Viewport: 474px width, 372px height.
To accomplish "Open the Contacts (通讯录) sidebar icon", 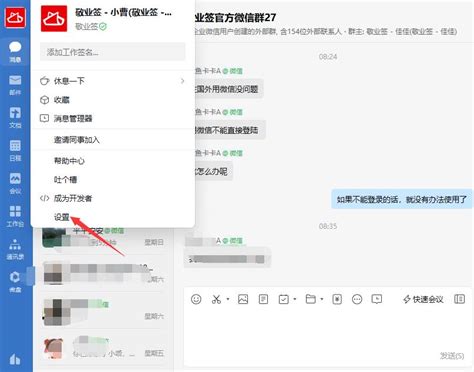I will (15, 249).
